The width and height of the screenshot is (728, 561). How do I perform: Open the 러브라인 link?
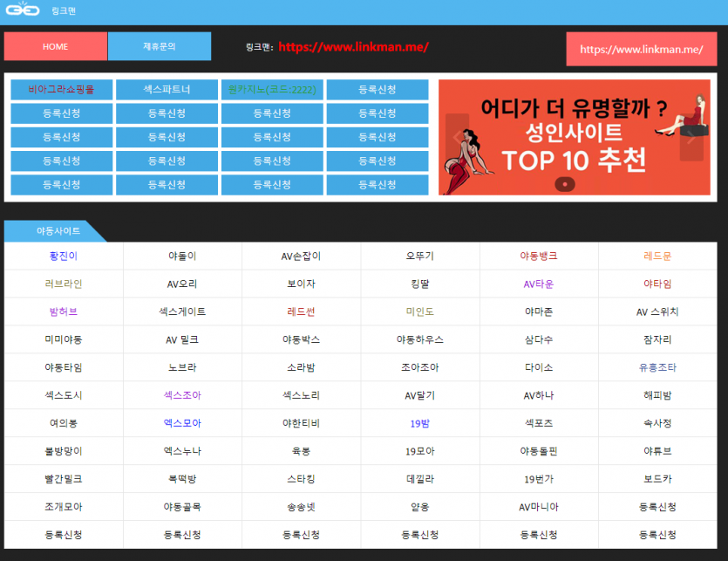click(x=64, y=284)
